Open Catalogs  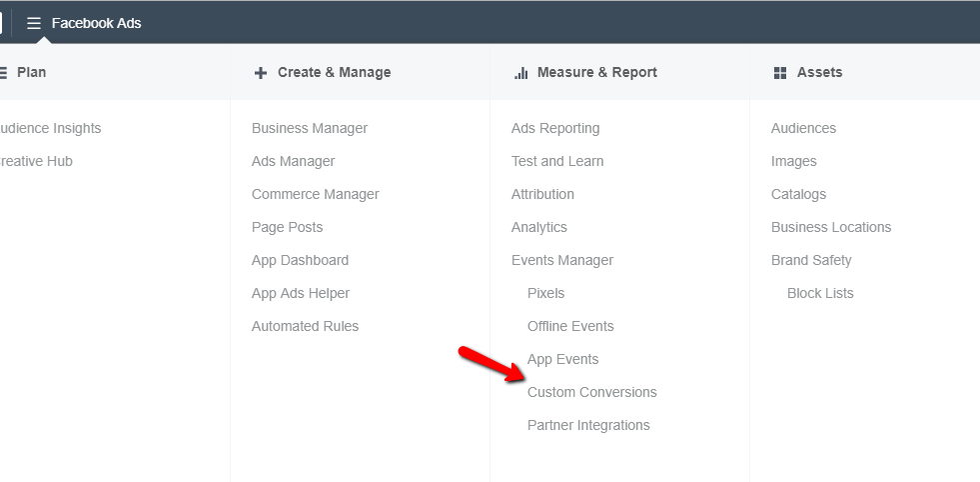(799, 195)
